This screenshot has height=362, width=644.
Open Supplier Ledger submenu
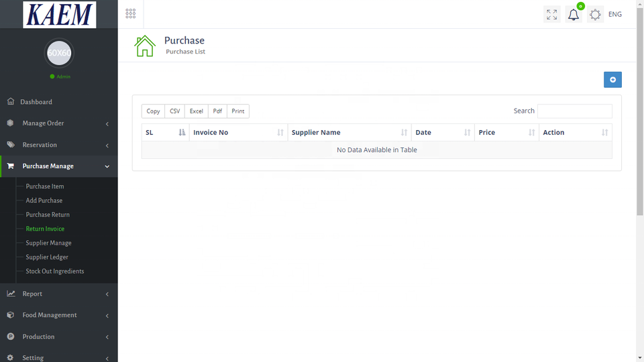[47, 257]
